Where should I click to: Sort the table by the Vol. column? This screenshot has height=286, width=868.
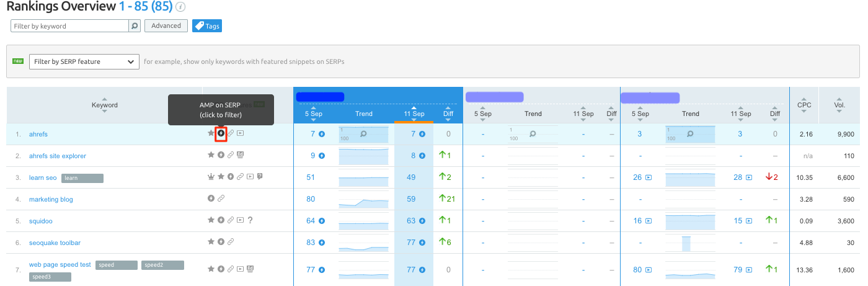pos(839,105)
